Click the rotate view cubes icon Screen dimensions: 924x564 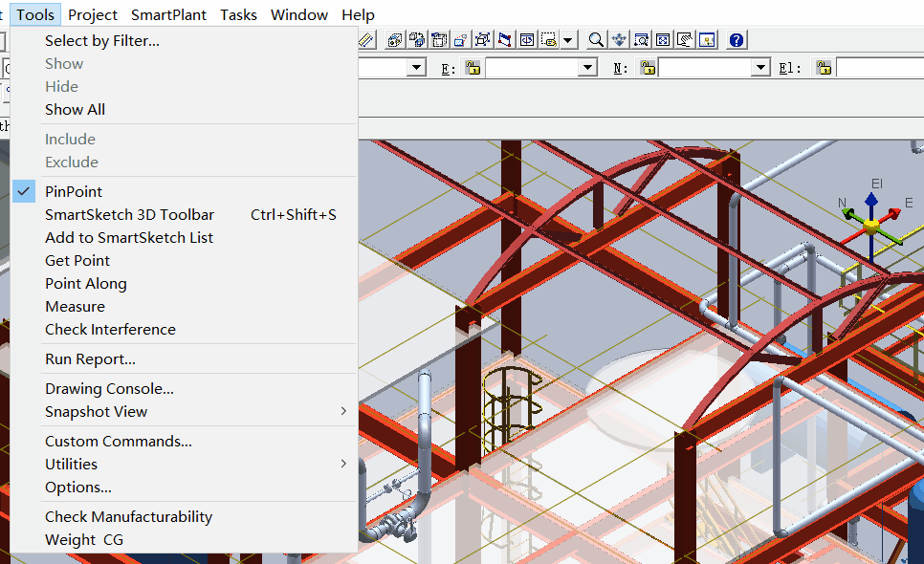417,40
